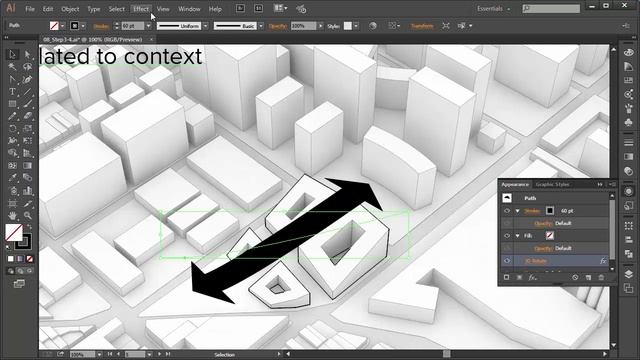Click Stroke color swatch in Appearance panel
Screen dimensions: 640x360
(x=550, y=211)
